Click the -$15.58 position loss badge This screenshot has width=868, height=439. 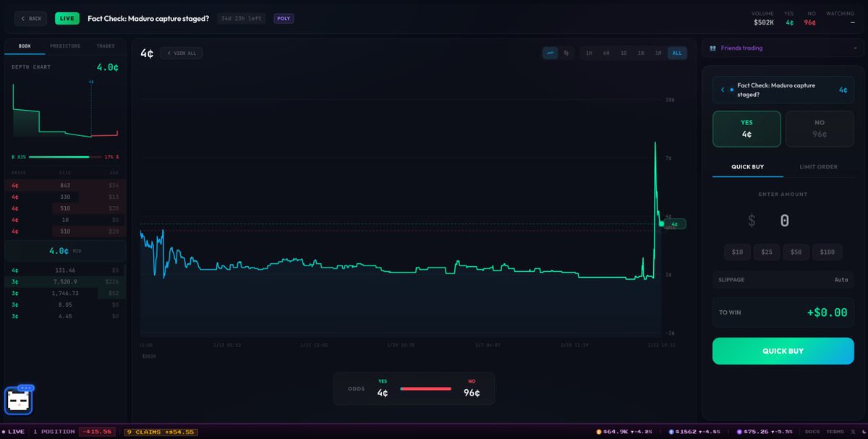point(97,432)
